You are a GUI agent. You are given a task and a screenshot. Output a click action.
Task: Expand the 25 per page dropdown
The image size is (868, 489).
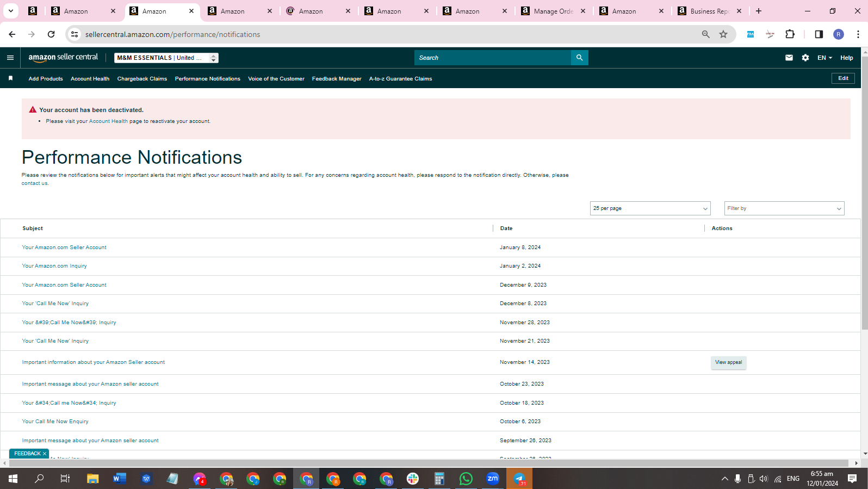pos(650,208)
